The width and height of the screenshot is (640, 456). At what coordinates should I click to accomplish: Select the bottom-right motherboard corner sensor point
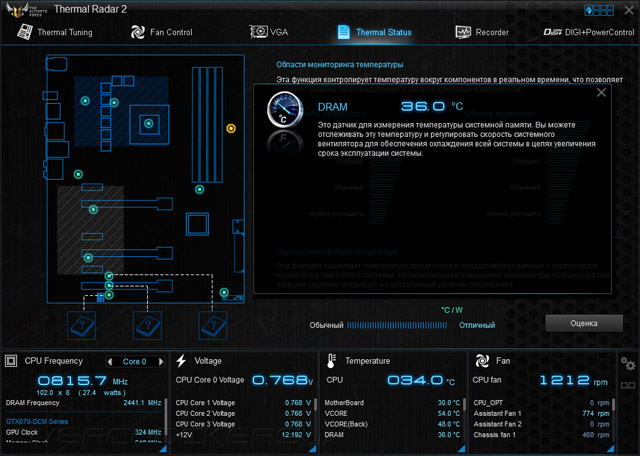(x=224, y=292)
